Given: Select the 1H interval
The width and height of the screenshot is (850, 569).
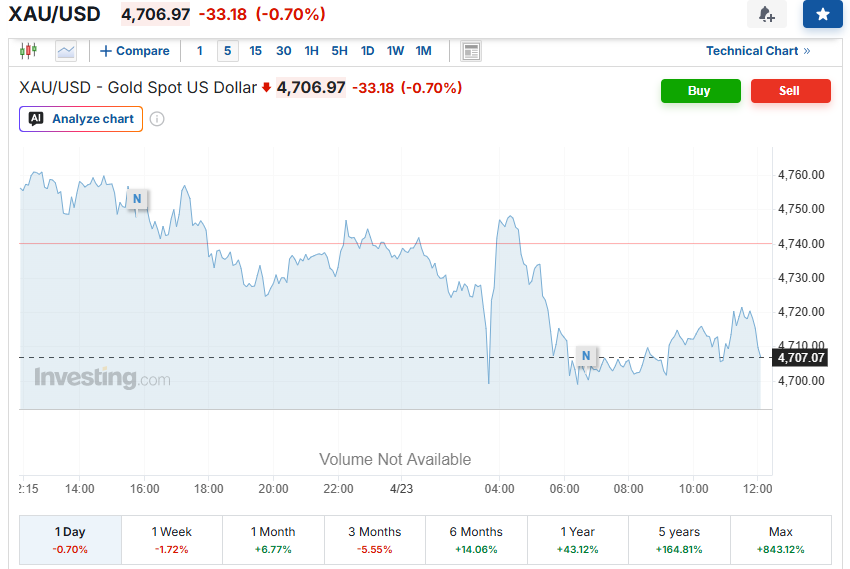Looking at the screenshot, I should point(311,51).
